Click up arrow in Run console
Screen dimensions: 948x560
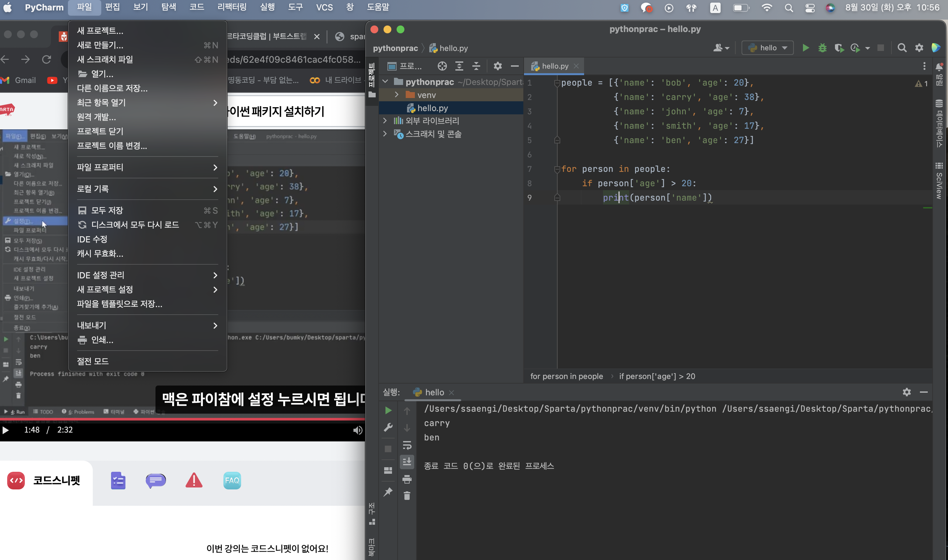(407, 411)
